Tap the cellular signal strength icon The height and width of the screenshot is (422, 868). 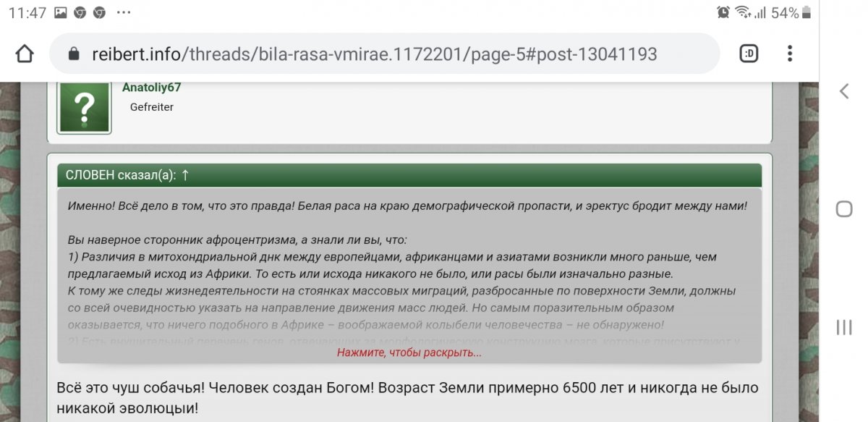pos(760,12)
